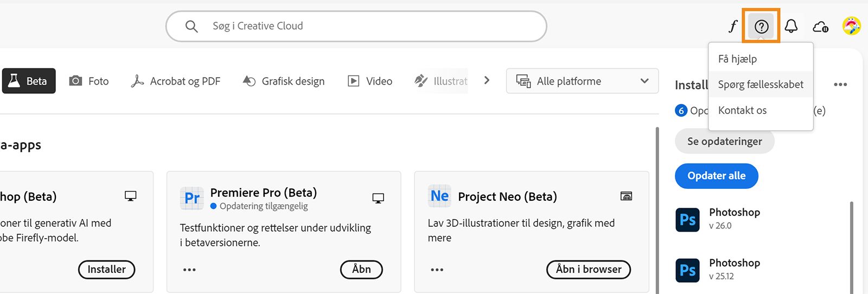Open more options on Project Neo (Beta) card
868x294 pixels.
tap(437, 270)
